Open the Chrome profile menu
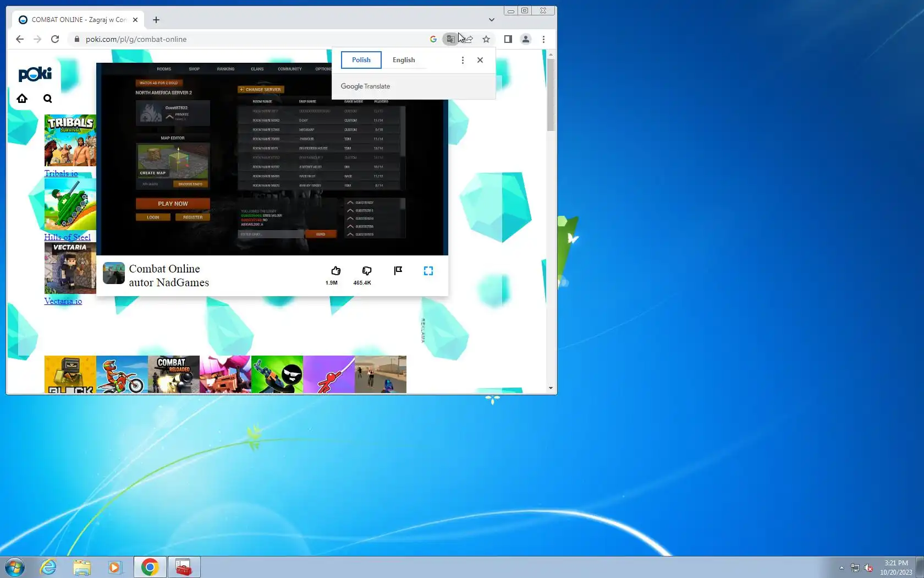The height and width of the screenshot is (578, 924). point(526,39)
